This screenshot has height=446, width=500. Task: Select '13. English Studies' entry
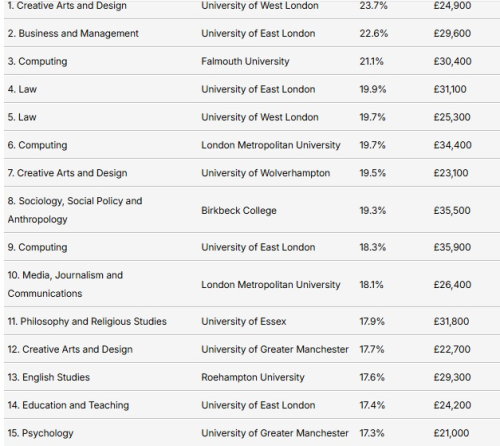tap(49, 377)
